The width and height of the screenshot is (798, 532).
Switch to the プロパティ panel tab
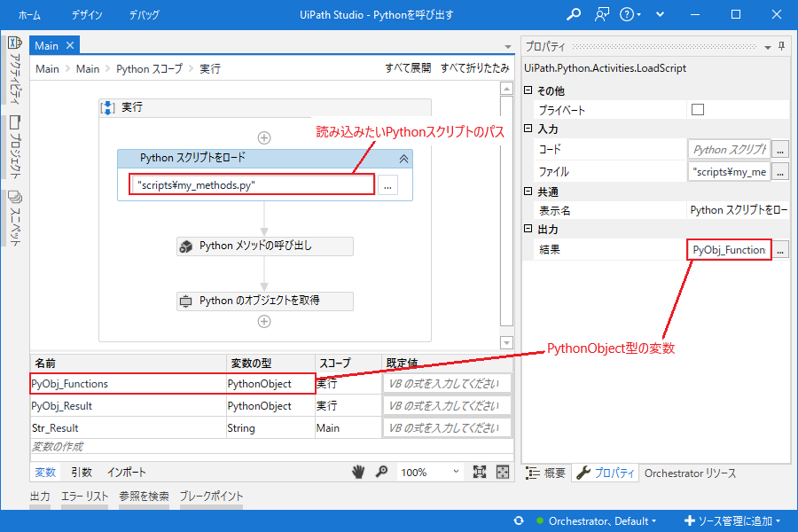(x=606, y=473)
